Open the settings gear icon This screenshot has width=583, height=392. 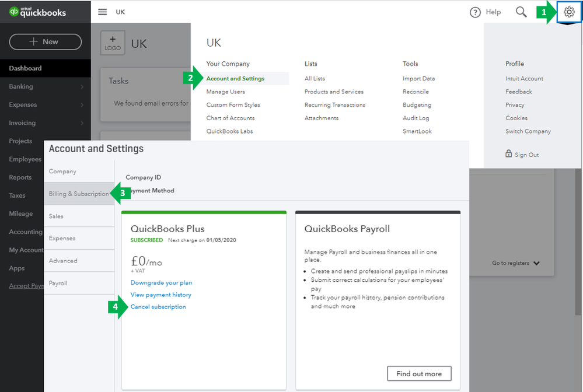pyautogui.click(x=569, y=12)
